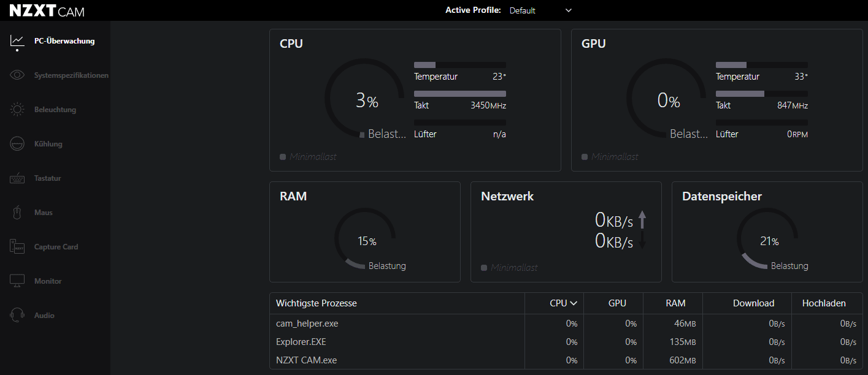868x375 pixels.
Task: Open Systemspezifikationen via the eye icon
Action: (x=17, y=75)
